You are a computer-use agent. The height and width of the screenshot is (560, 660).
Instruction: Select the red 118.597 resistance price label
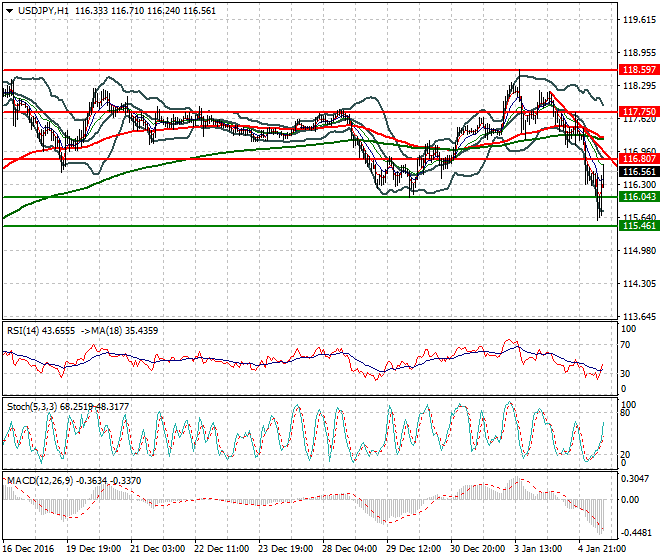pos(639,70)
